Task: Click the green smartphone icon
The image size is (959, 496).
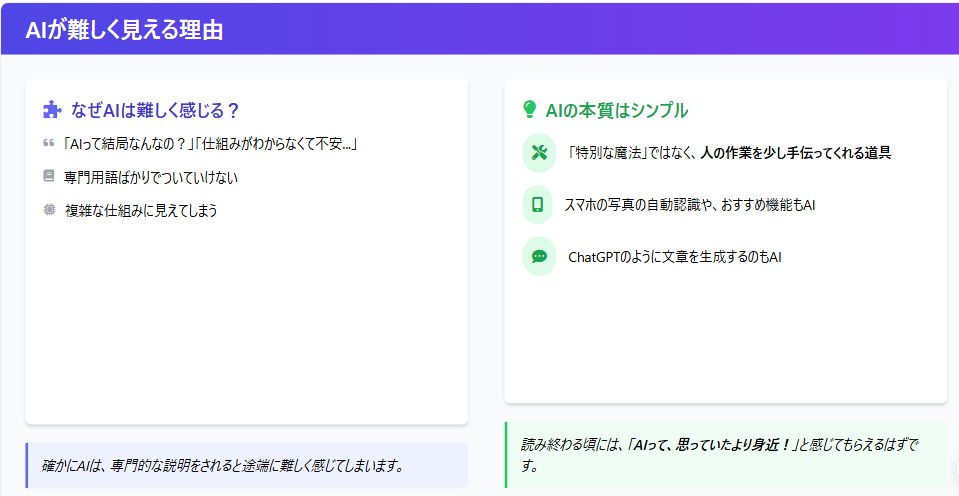Action: [x=538, y=204]
